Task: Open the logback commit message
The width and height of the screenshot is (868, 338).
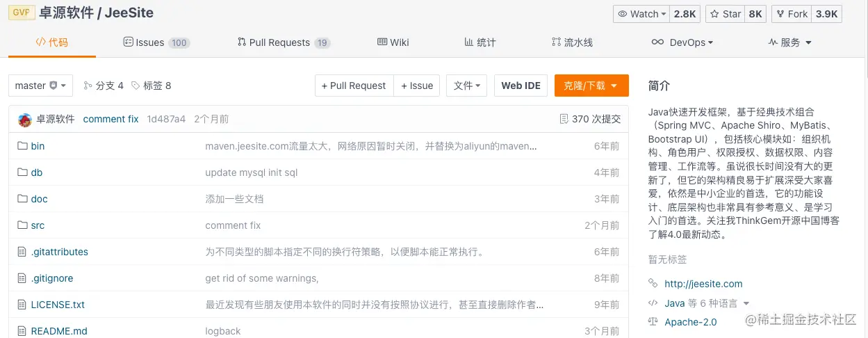Action: (x=223, y=331)
